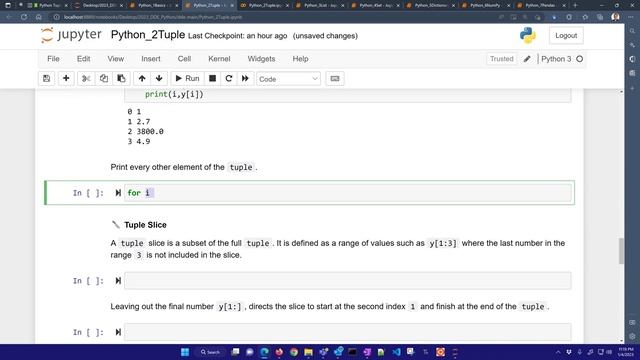Open the File menu
The image size is (640, 360).
(53, 59)
